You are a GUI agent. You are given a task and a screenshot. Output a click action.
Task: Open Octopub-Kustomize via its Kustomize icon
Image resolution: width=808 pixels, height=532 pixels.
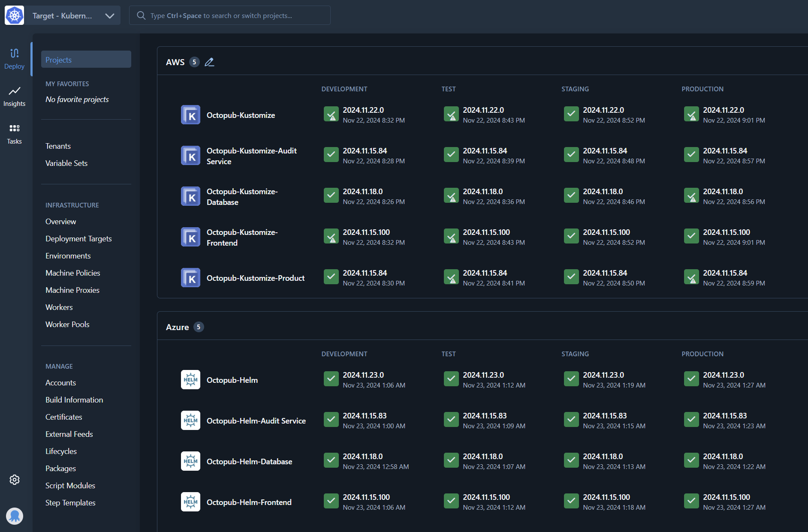[190, 114]
